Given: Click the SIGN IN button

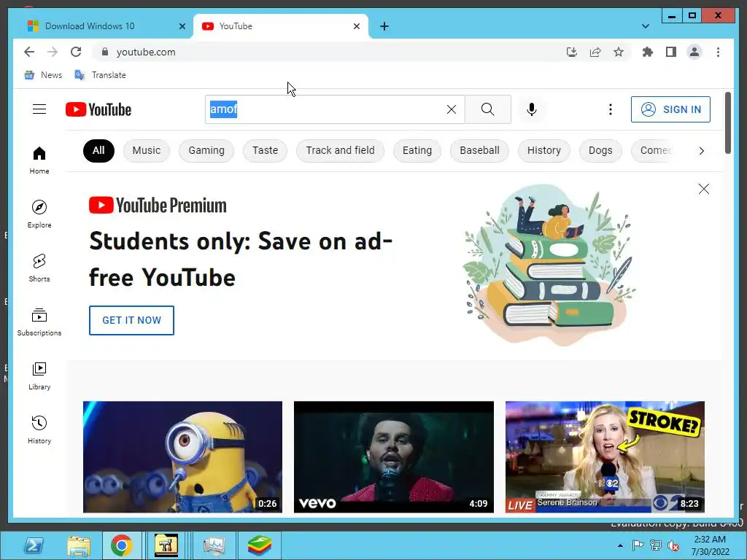Looking at the screenshot, I should coord(670,109).
